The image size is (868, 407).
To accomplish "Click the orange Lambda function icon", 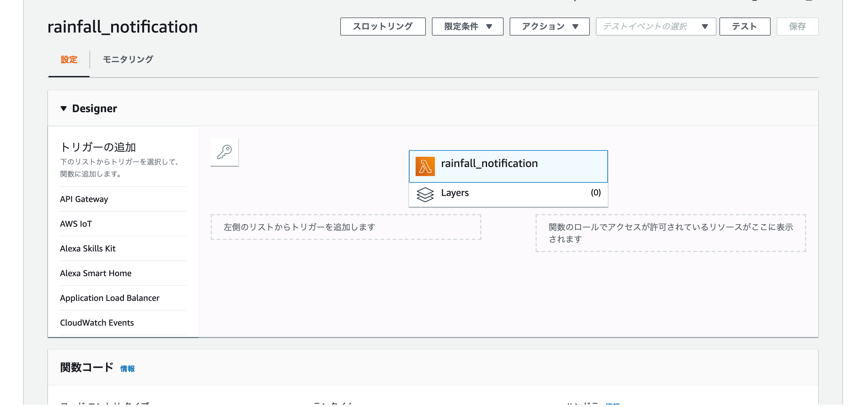I will pyautogui.click(x=425, y=166).
